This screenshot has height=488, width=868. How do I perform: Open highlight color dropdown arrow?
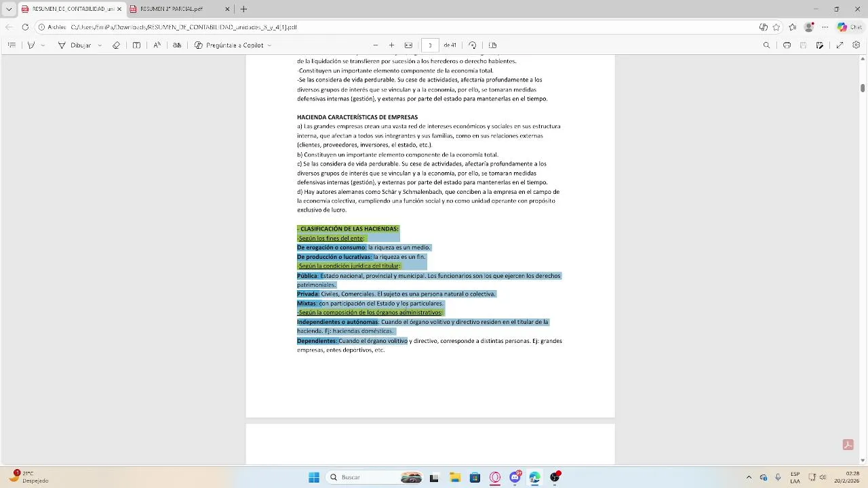[x=43, y=45]
